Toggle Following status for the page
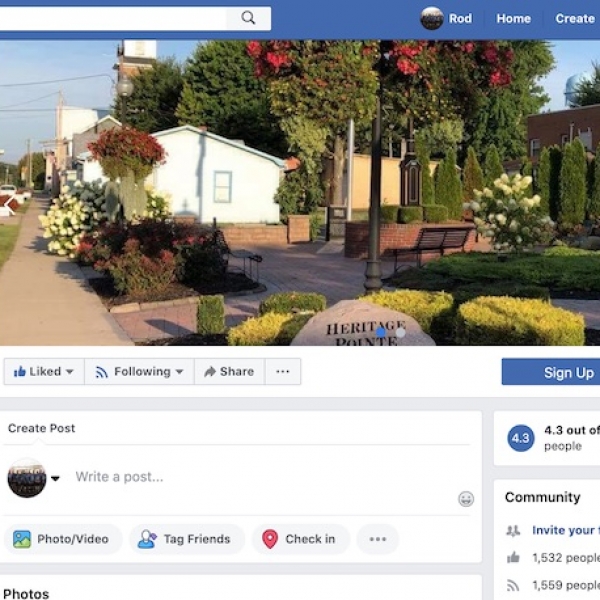The height and width of the screenshot is (600, 600). tap(139, 372)
